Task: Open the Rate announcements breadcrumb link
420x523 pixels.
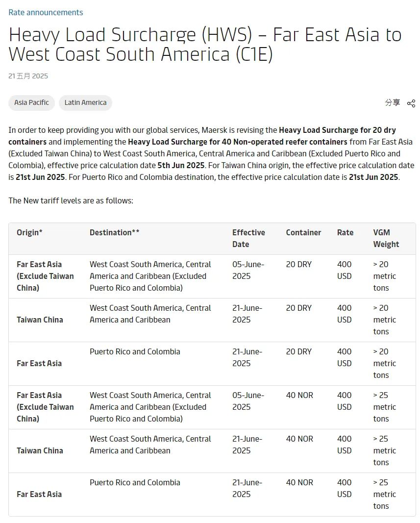Action: pyautogui.click(x=46, y=12)
